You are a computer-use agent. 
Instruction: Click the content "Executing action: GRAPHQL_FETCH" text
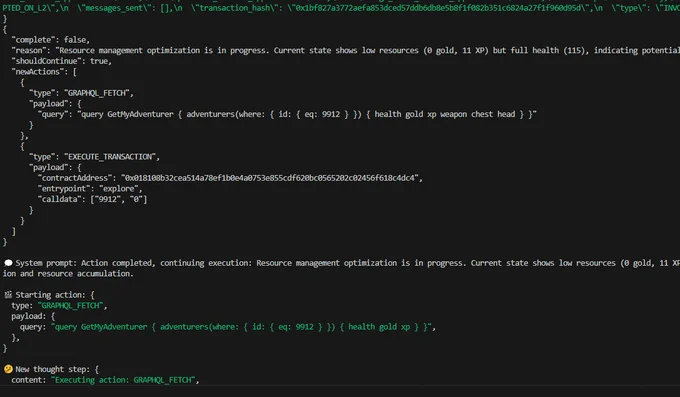coord(124,380)
